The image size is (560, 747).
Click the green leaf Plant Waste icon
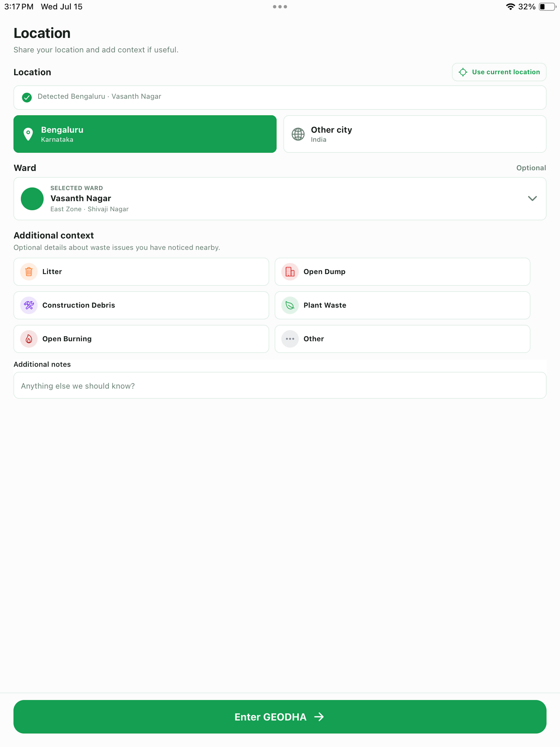click(290, 305)
